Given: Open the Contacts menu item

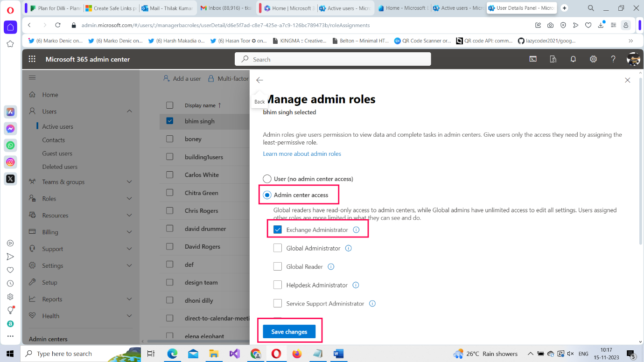Looking at the screenshot, I should 53,139.
